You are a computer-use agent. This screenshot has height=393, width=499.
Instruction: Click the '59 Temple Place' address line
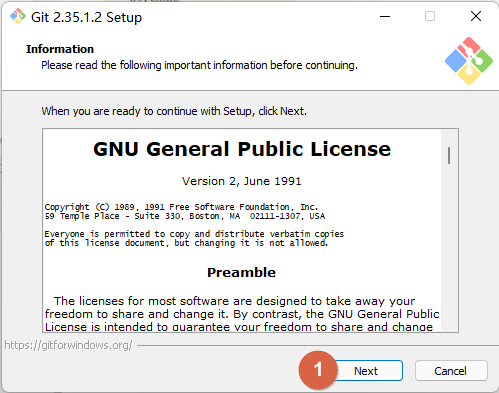pos(185,216)
